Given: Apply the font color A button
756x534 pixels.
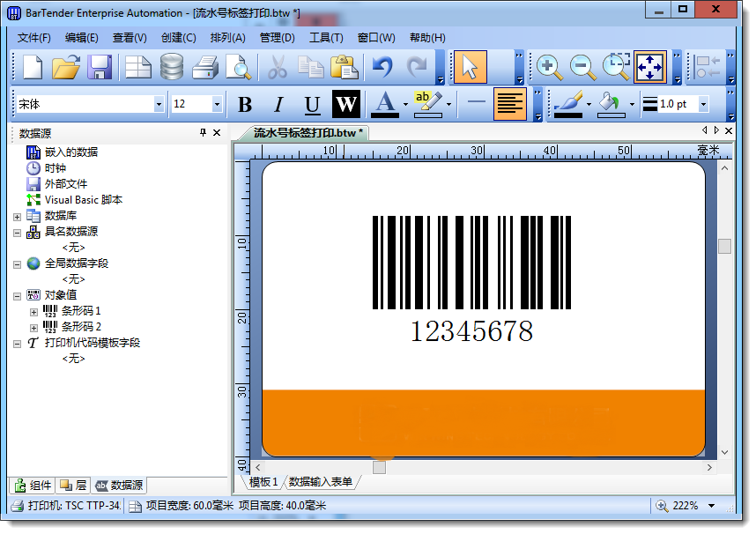Looking at the screenshot, I should tap(384, 104).
